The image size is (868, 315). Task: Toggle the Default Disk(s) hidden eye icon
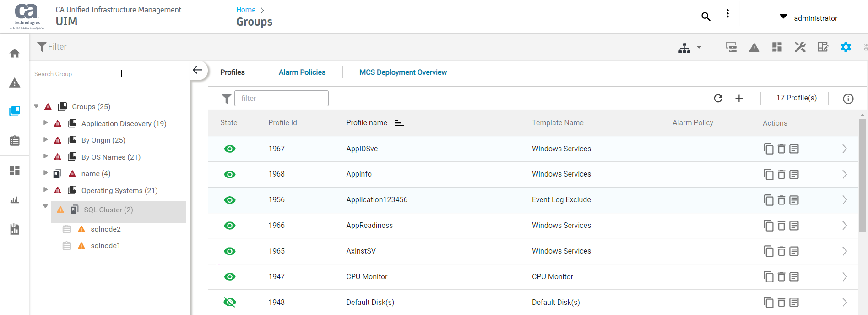230,302
